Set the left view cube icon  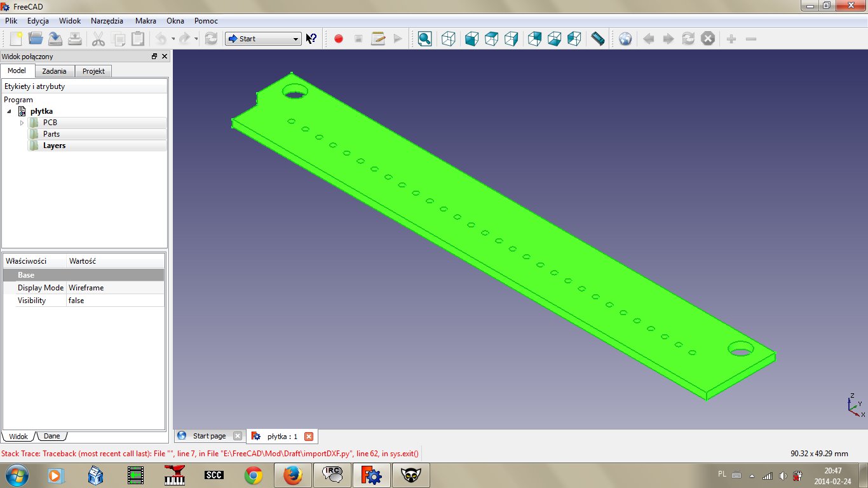tap(574, 39)
